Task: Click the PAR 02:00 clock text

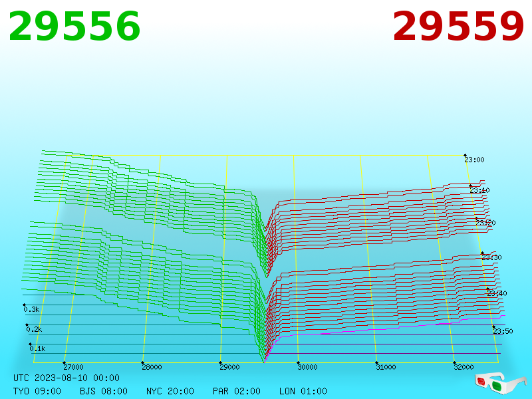Action: tap(237, 391)
